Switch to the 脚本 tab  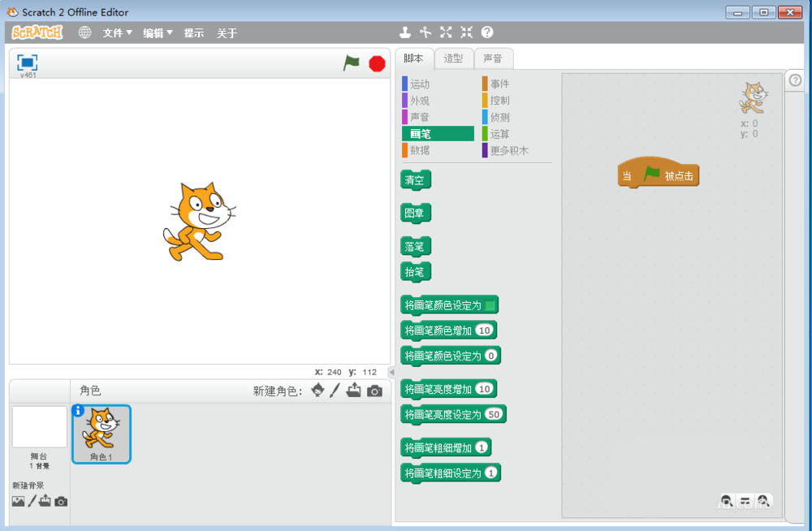(x=413, y=58)
